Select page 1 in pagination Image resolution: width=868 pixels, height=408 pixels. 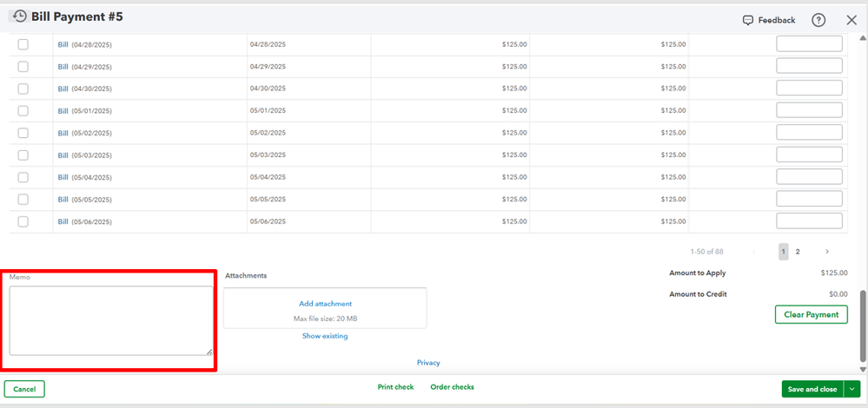coord(784,252)
